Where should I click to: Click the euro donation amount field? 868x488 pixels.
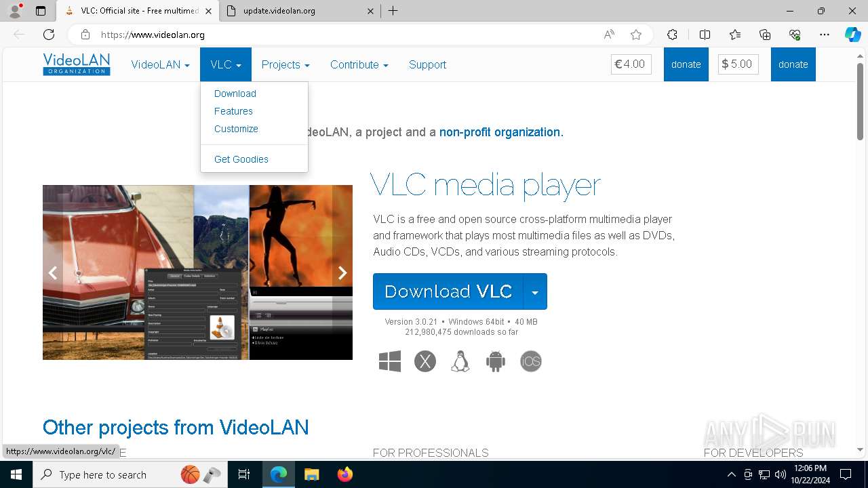click(x=631, y=64)
